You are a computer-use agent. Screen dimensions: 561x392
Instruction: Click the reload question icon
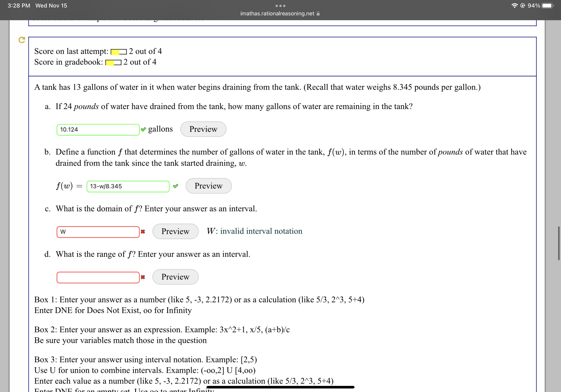pos(22,40)
